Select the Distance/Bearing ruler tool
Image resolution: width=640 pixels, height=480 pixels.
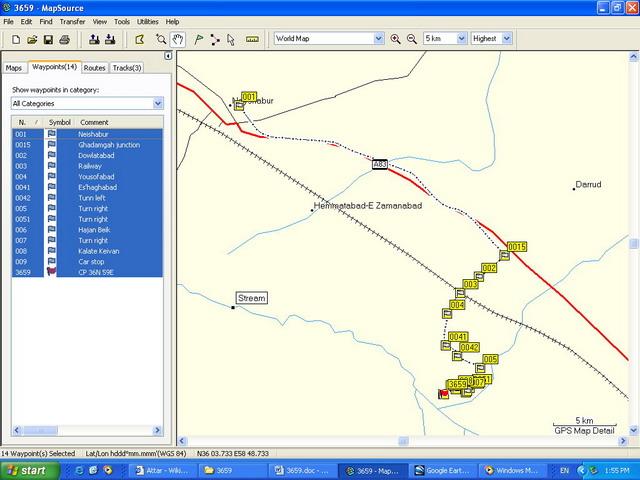pos(252,39)
